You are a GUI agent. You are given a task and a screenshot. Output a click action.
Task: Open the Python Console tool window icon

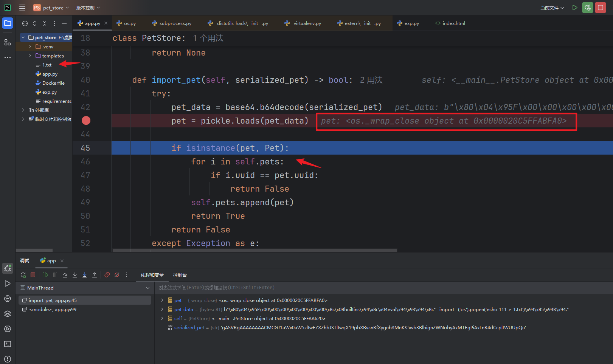coord(8,299)
